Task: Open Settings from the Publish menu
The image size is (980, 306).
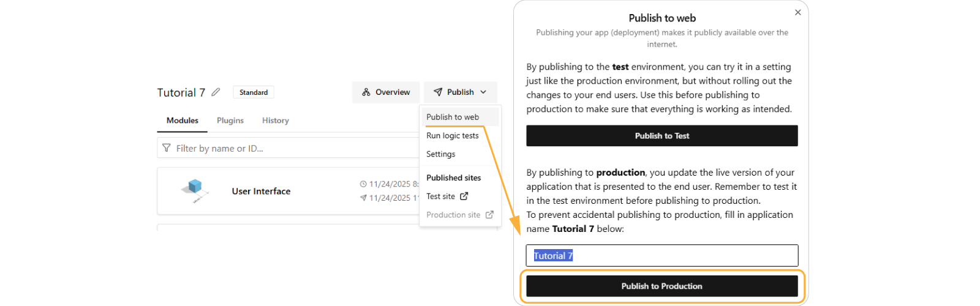Action: click(x=441, y=154)
